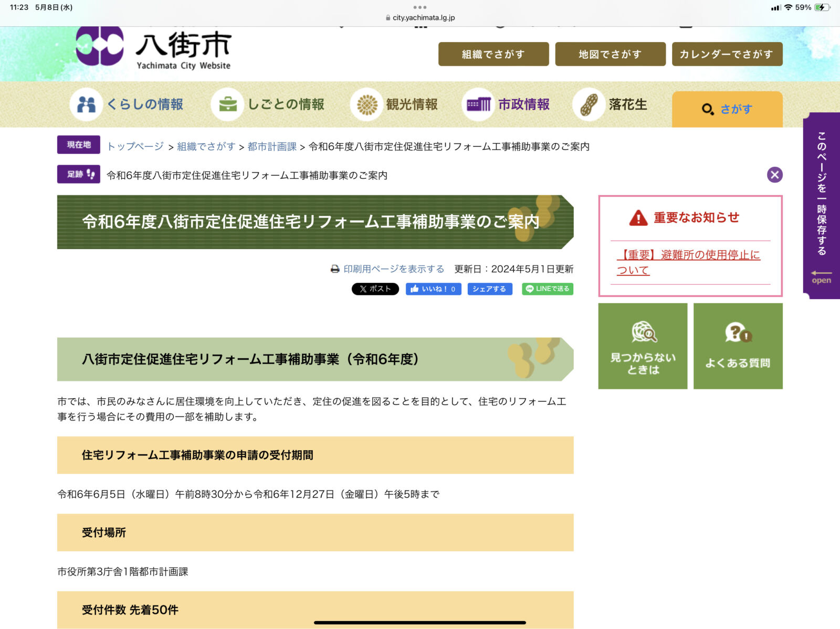Open the 避難所の使用停止について notice link
This screenshot has height=629, width=840.
(688, 262)
